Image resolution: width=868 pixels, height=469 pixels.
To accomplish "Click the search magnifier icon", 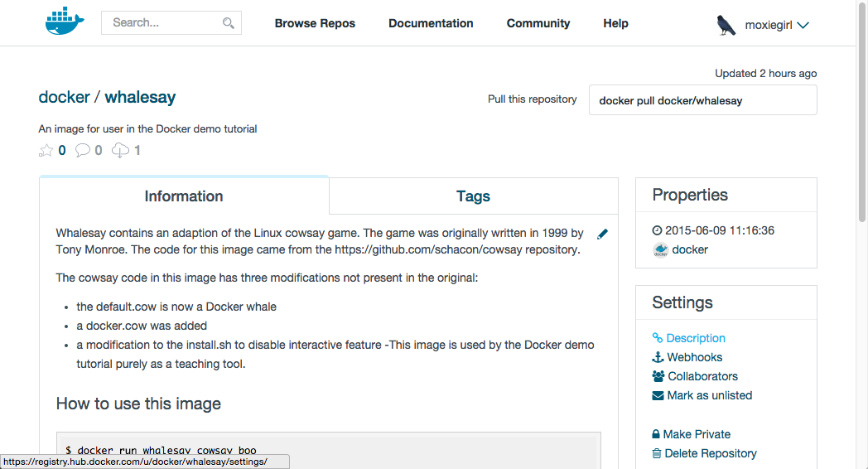I will 229,23.
